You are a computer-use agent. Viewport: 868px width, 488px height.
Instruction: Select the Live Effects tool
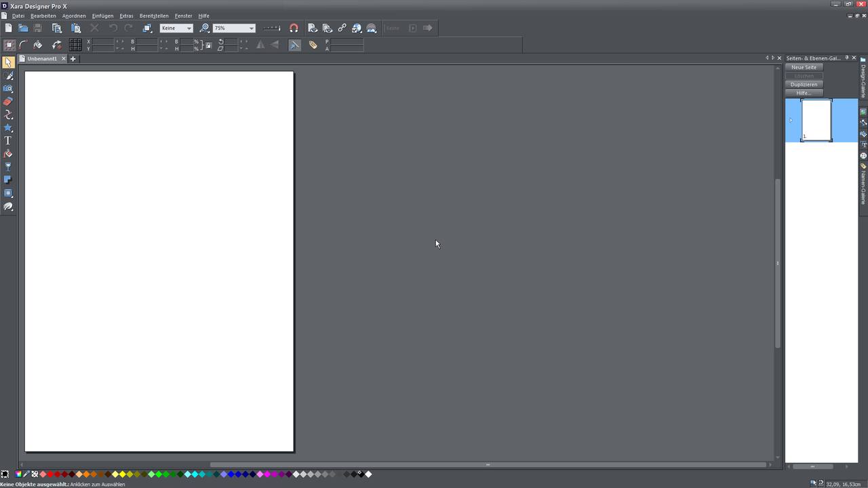[x=8, y=207]
